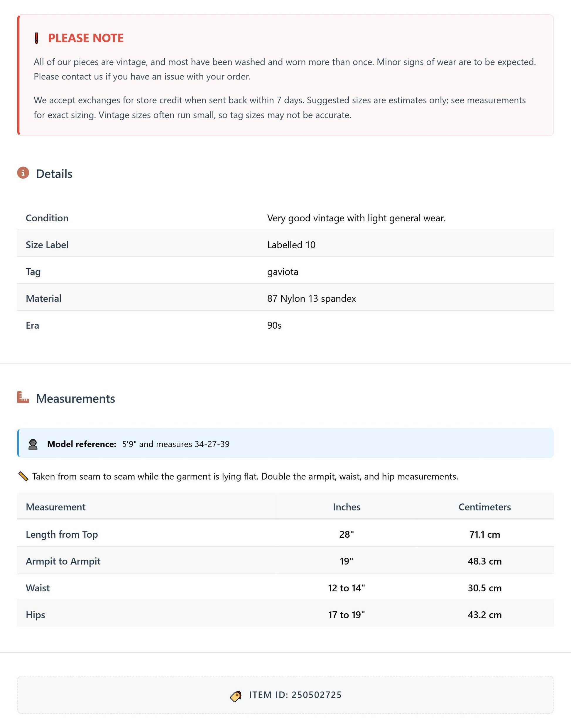
Task: Click the Hips 43.2 cm value
Action: [485, 615]
